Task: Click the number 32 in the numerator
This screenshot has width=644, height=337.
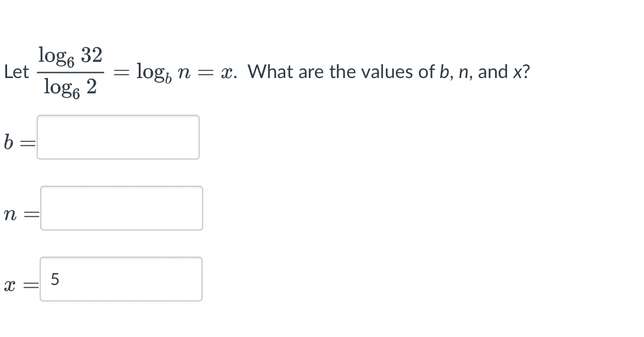Action: click(x=91, y=54)
